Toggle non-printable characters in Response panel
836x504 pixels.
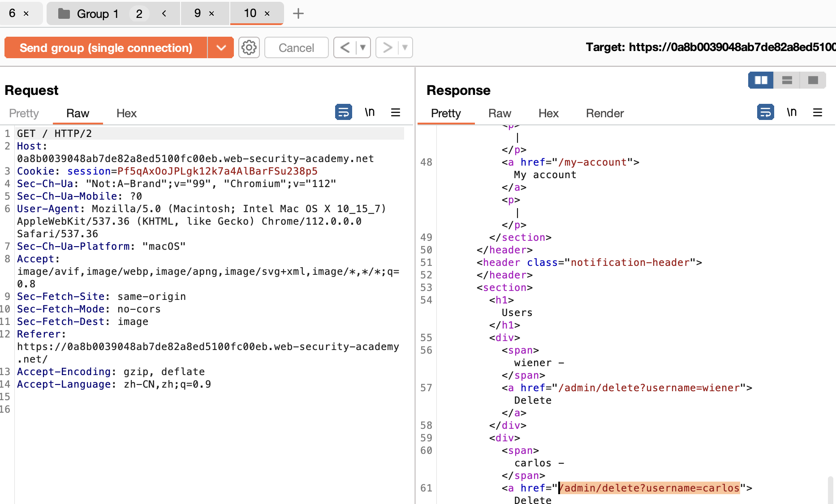pos(792,112)
